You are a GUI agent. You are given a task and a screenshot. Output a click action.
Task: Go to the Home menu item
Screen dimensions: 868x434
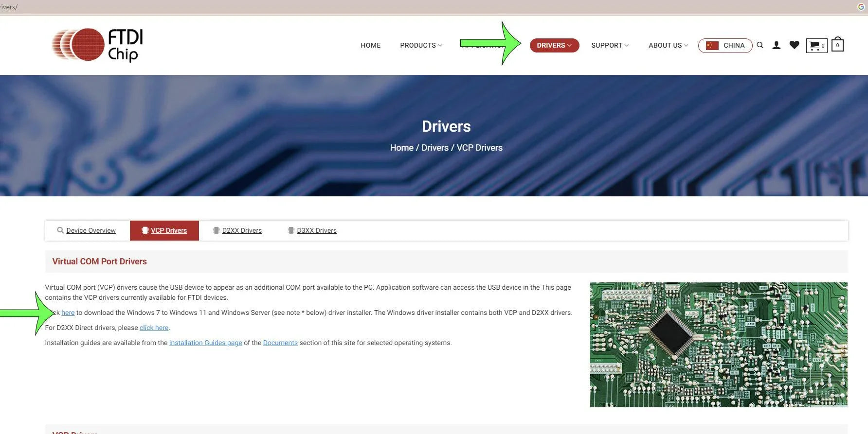[370, 45]
